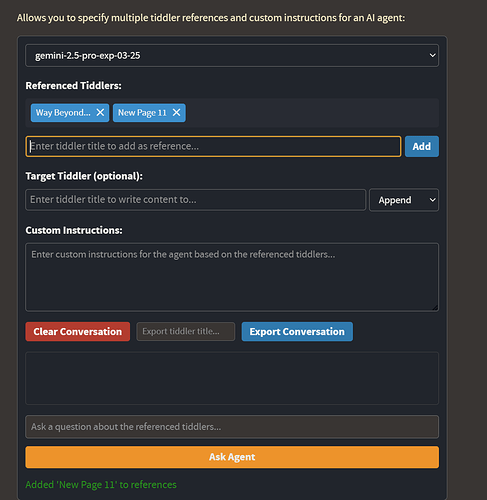
Task: Focus the 'Ask a question' input box
Action: [x=232, y=427]
